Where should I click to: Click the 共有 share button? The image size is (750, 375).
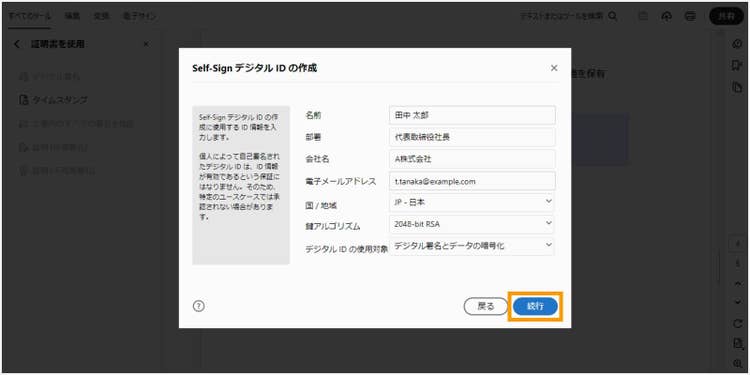point(727,16)
